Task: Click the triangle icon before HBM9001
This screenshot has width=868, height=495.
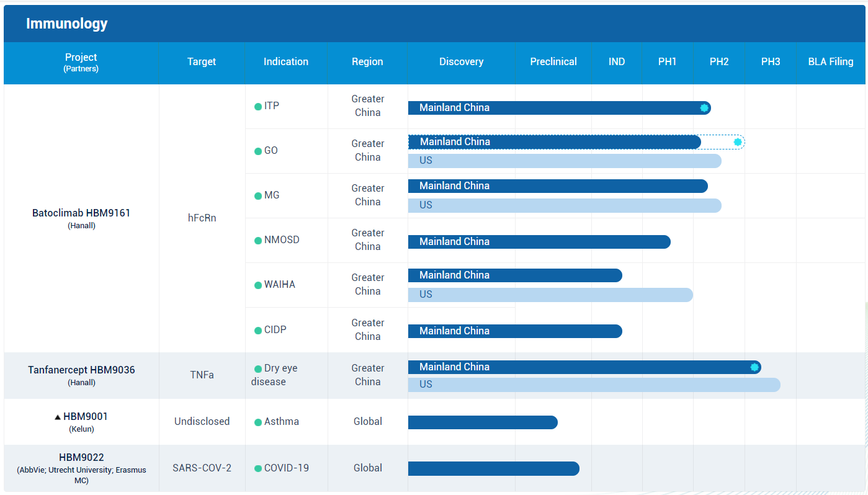Action: [x=58, y=417]
